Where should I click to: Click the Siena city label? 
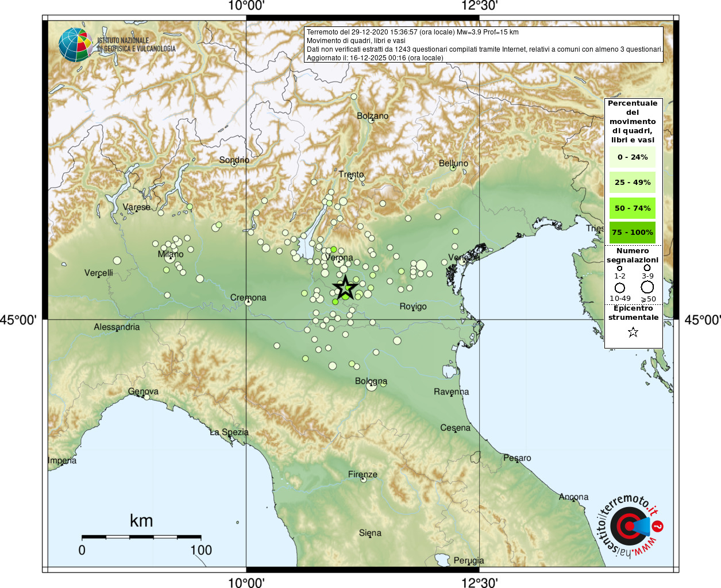370,533
